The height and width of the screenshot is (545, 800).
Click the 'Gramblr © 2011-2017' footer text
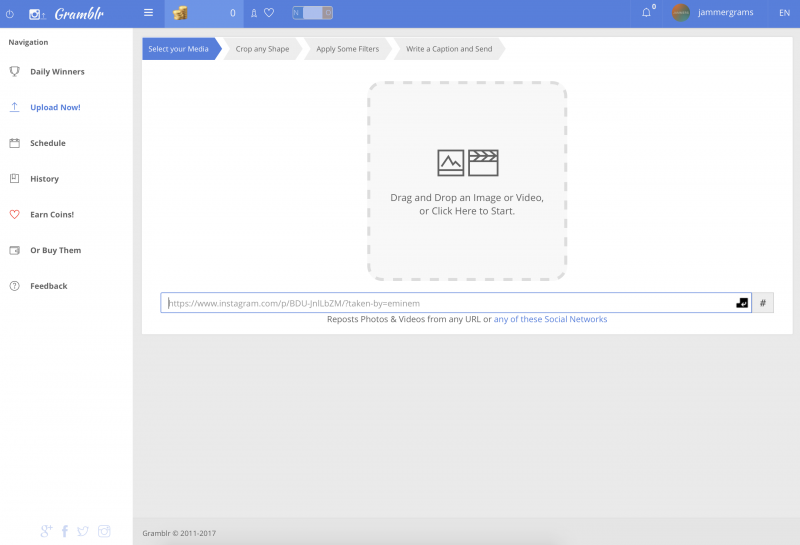click(x=179, y=533)
